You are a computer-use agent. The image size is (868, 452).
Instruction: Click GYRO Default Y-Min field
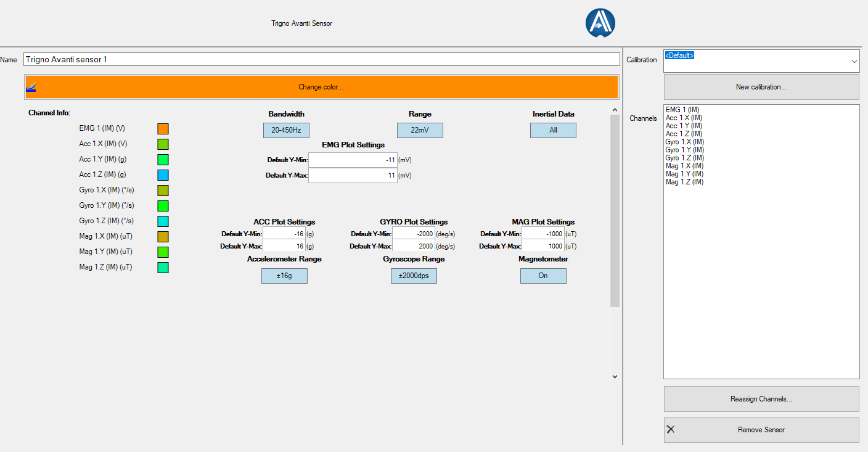pyautogui.click(x=414, y=234)
